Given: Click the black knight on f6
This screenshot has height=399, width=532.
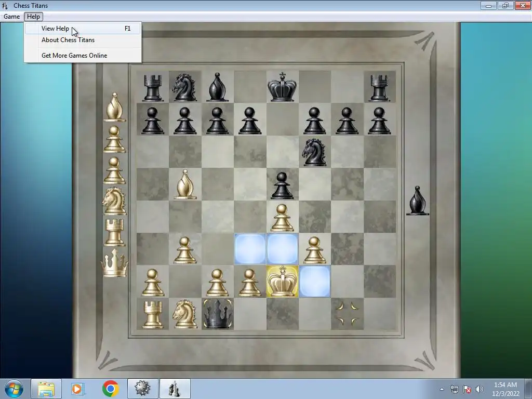Looking at the screenshot, I should click(314, 152).
